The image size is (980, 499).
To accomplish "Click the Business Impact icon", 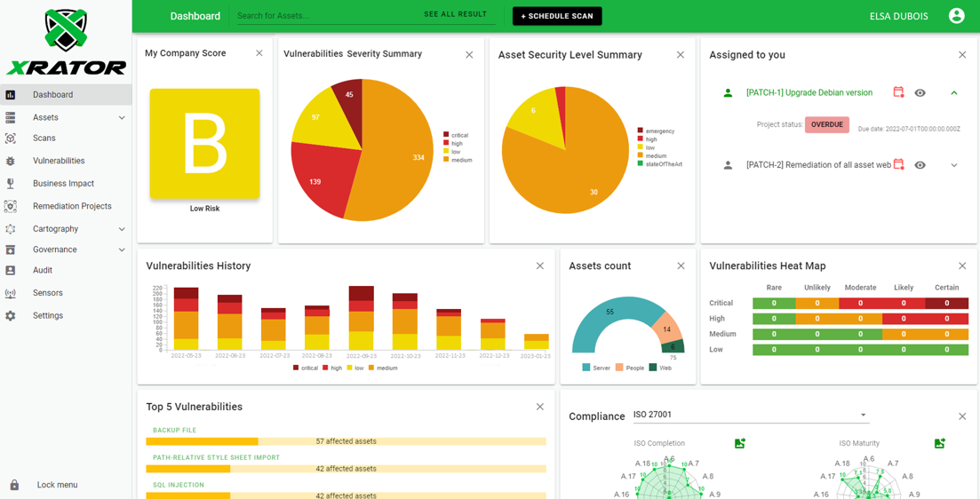I will coord(10,184).
